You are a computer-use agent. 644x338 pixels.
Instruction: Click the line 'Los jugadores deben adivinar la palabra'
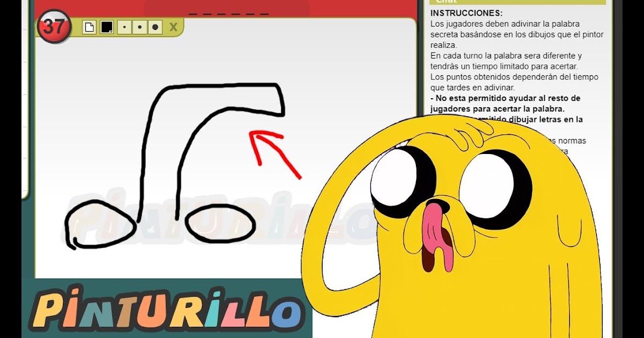pos(505,24)
